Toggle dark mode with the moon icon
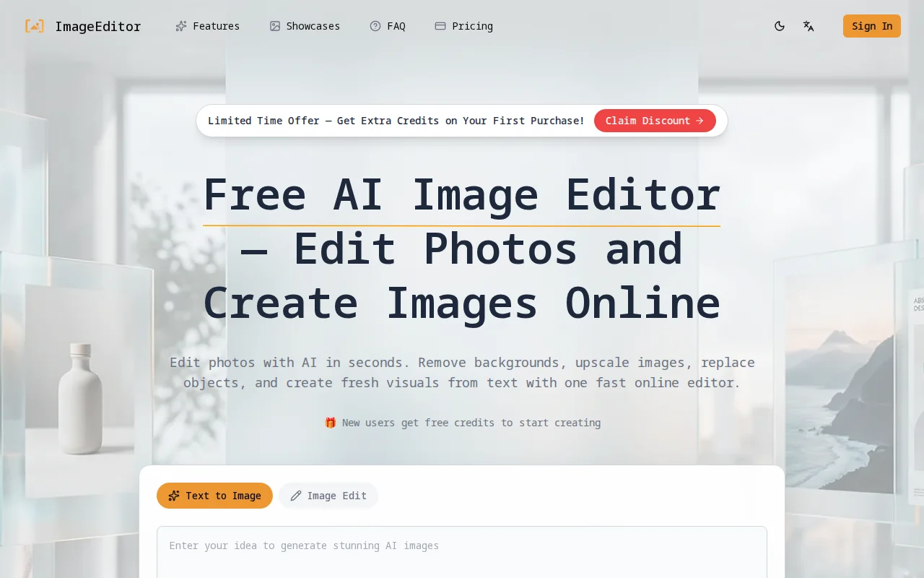This screenshot has height=578, width=924. [780, 26]
